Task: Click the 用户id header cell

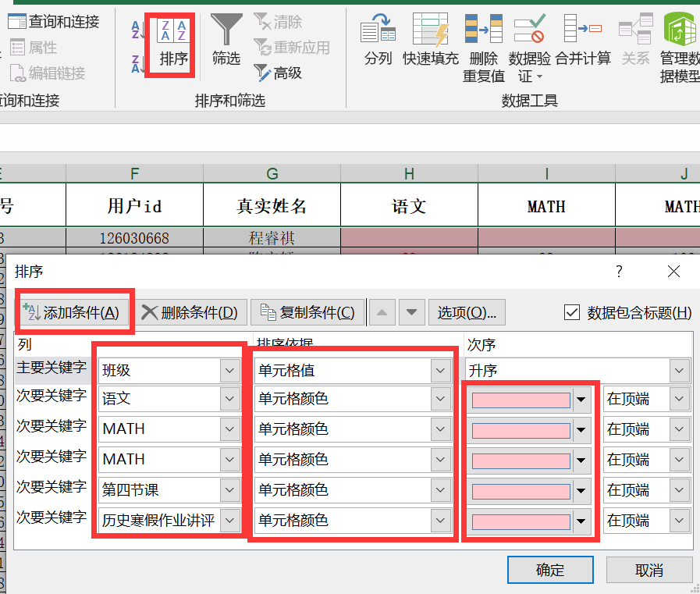Action: point(134,205)
